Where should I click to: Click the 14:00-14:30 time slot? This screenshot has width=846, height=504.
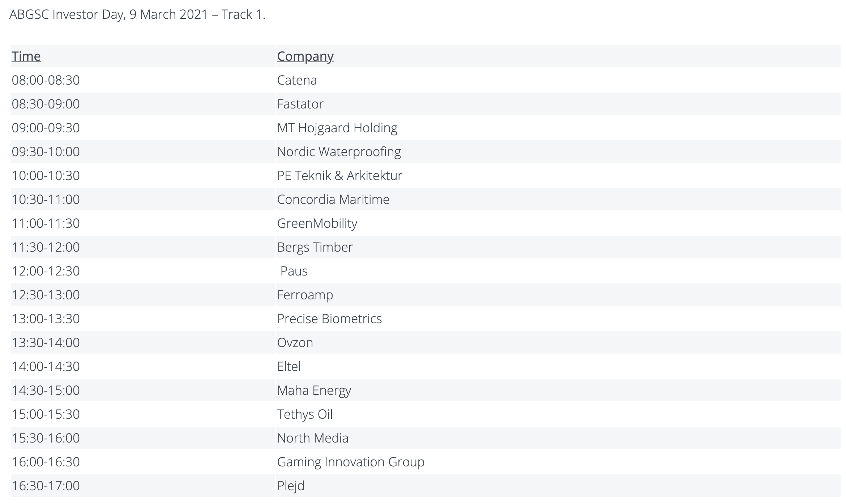(x=46, y=367)
